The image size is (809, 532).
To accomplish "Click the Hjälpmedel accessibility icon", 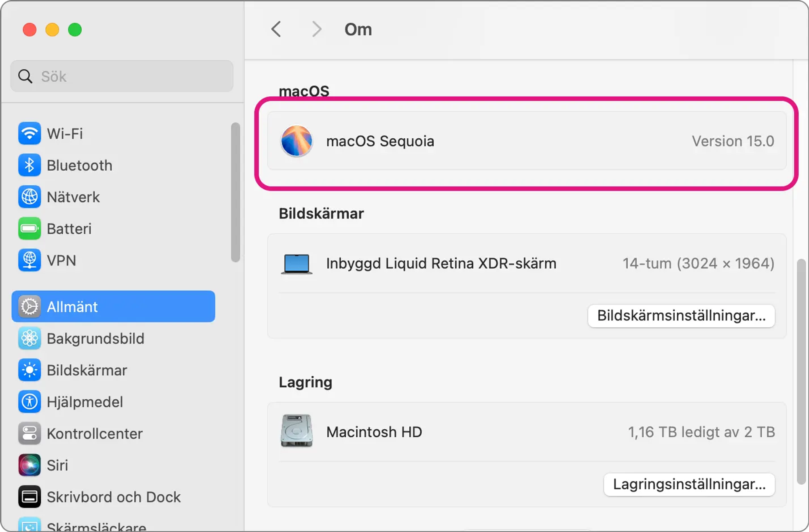I will point(30,401).
